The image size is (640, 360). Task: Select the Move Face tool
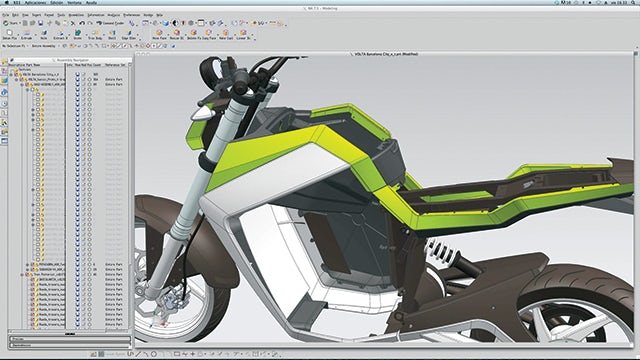[x=159, y=35]
